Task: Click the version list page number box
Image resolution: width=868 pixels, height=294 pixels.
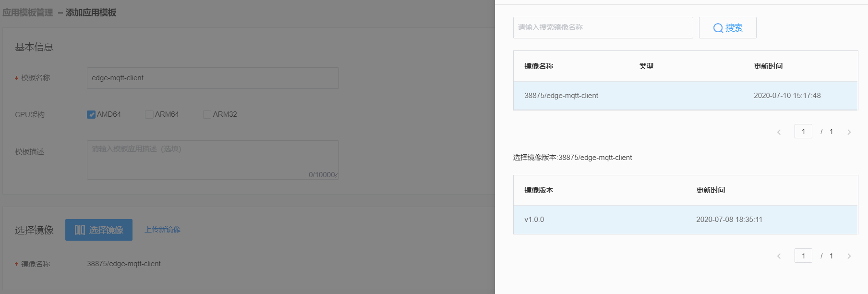Action: pyautogui.click(x=803, y=256)
